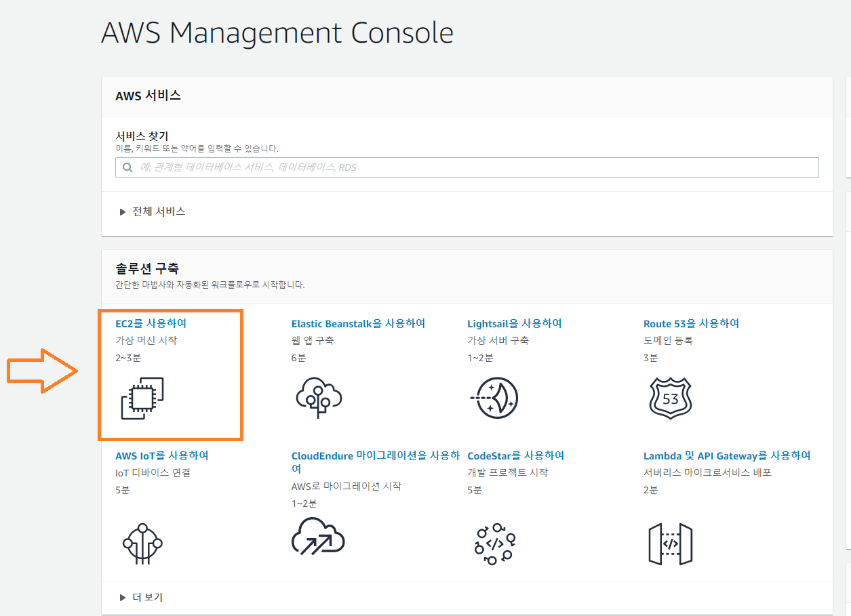Click the Route 53 shield icon

pyautogui.click(x=671, y=398)
